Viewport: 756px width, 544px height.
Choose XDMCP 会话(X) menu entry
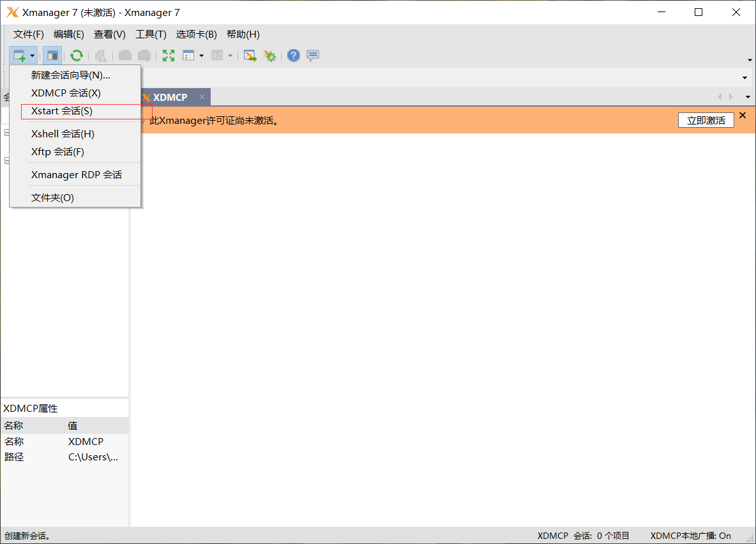click(x=75, y=93)
